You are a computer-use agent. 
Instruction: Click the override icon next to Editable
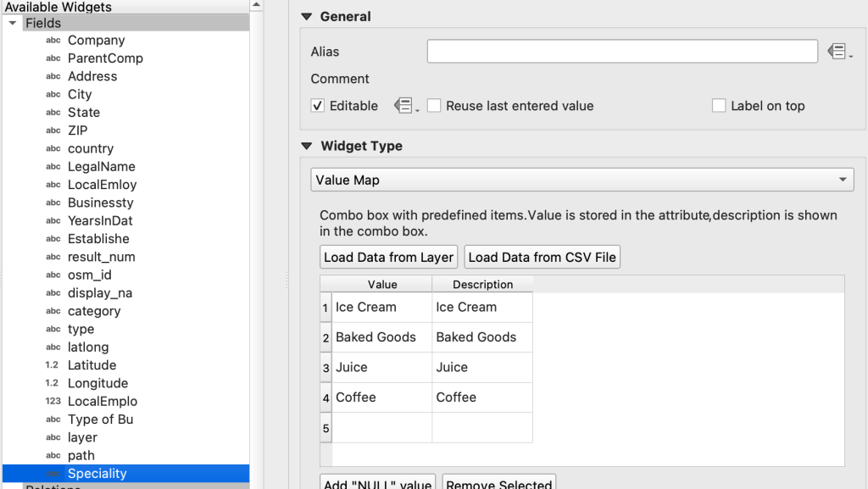coord(405,106)
